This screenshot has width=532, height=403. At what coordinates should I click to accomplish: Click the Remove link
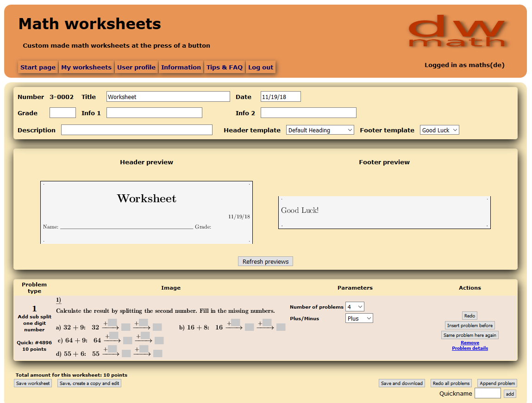(x=470, y=343)
